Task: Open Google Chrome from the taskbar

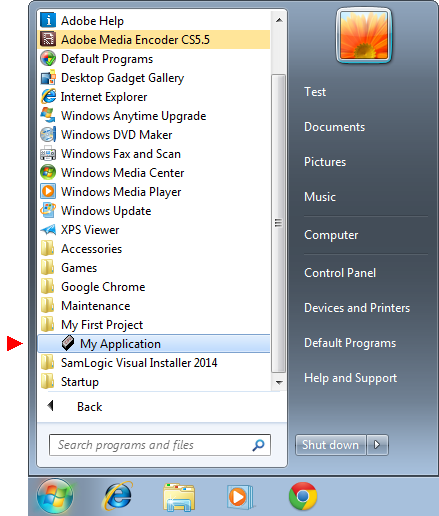Action: point(303,496)
